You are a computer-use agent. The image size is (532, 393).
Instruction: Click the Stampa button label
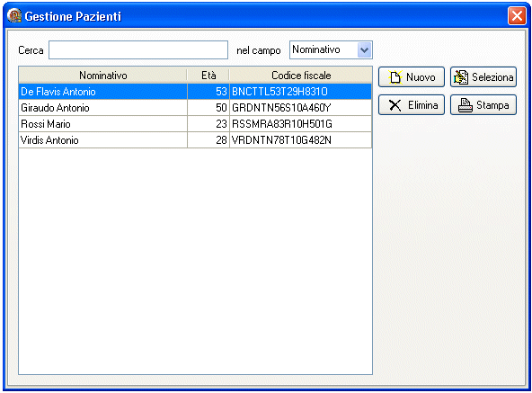click(x=492, y=105)
